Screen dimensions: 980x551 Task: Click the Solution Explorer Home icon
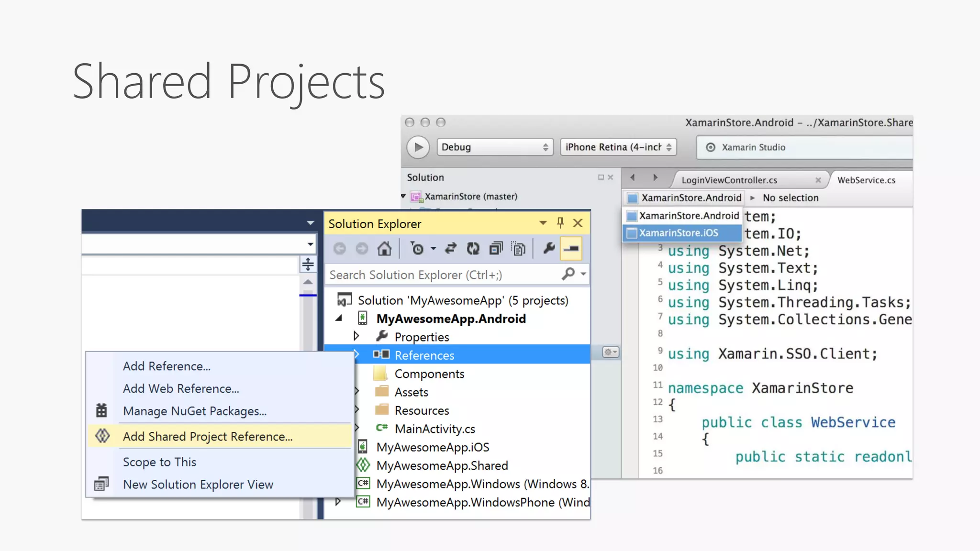pos(384,249)
